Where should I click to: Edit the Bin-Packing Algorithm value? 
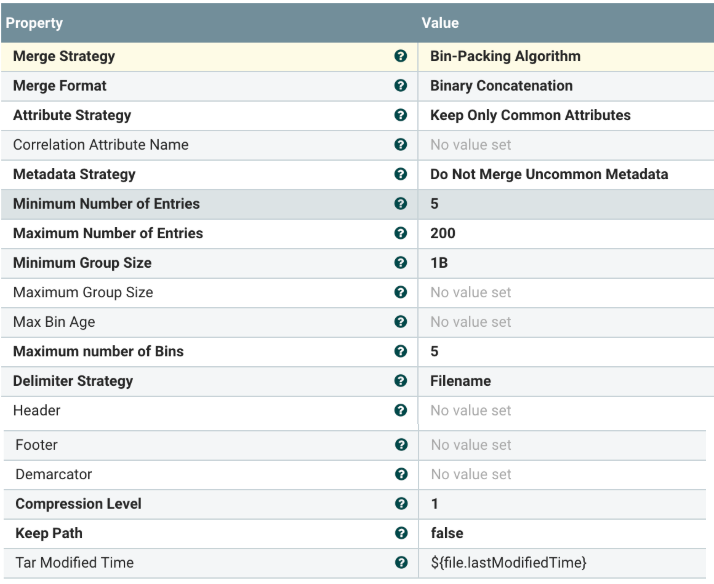(505, 57)
